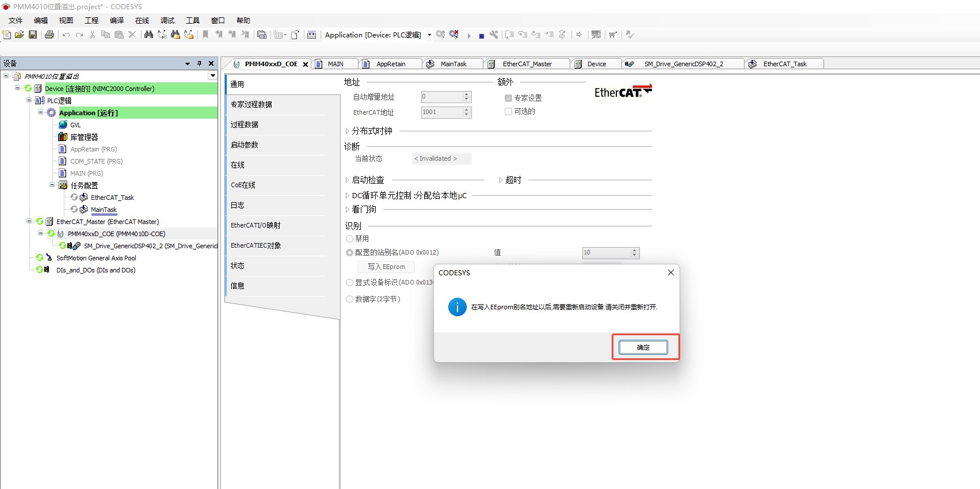Viewport: 980px width, 489px height.
Task: Switch to the EtherCAT_Master tab
Action: pyautogui.click(x=527, y=64)
